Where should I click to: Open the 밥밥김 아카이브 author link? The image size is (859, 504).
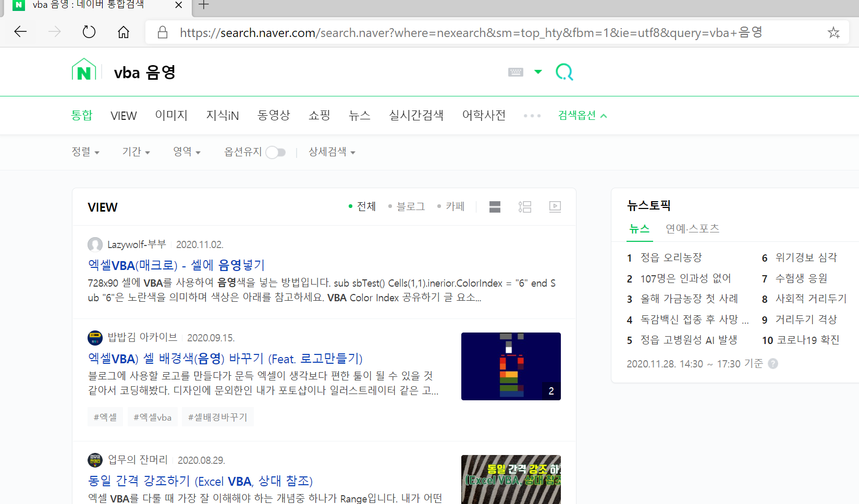pyautogui.click(x=142, y=338)
